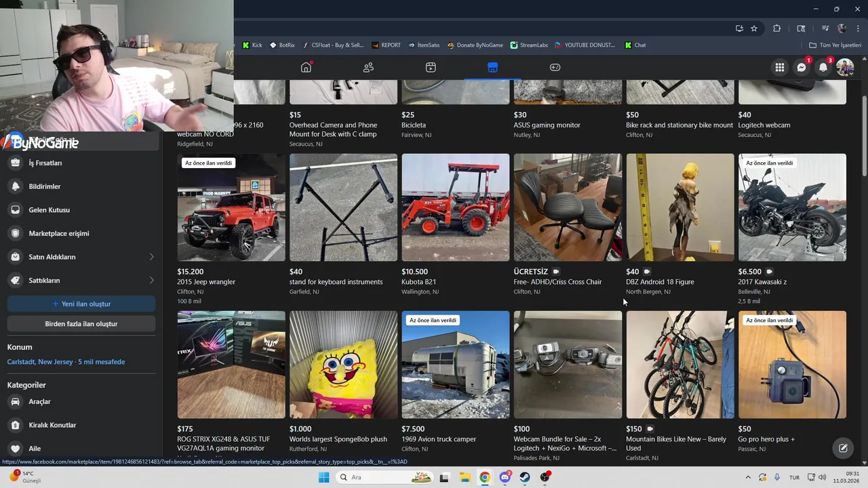Click Logitech webcam listing title
This screenshot has height=488, width=868.
[x=764, y=125]
